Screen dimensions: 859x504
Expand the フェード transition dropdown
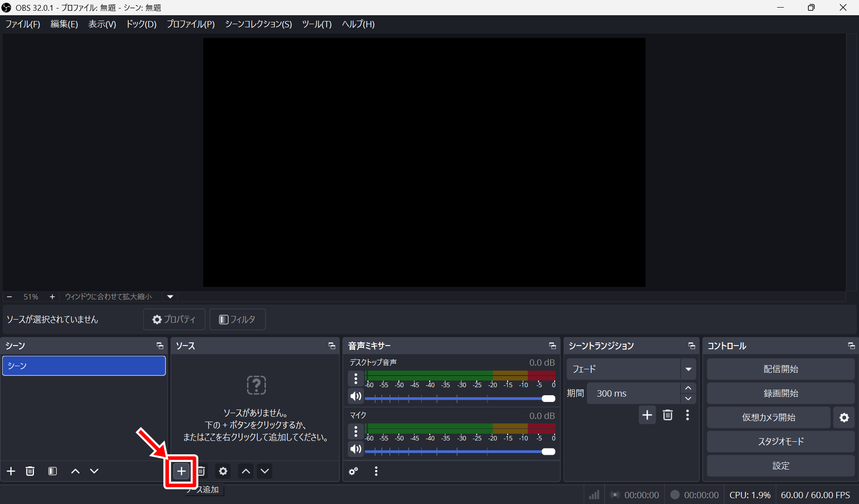tap(688, 369)
